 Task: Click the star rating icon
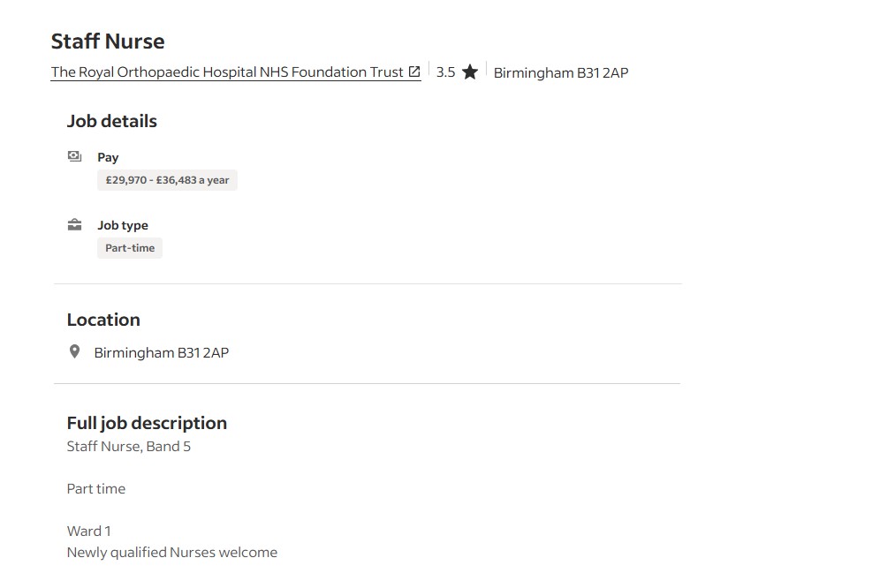point(470,72)
